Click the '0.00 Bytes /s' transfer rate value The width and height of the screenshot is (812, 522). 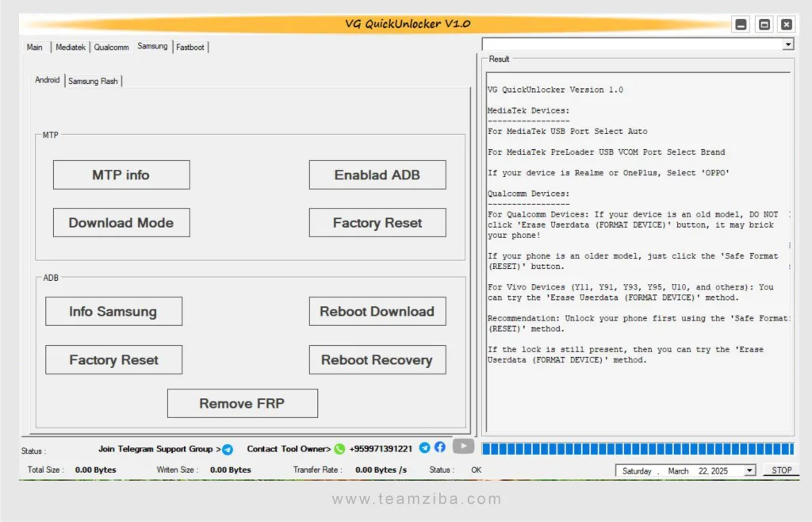tap(381, 470)
